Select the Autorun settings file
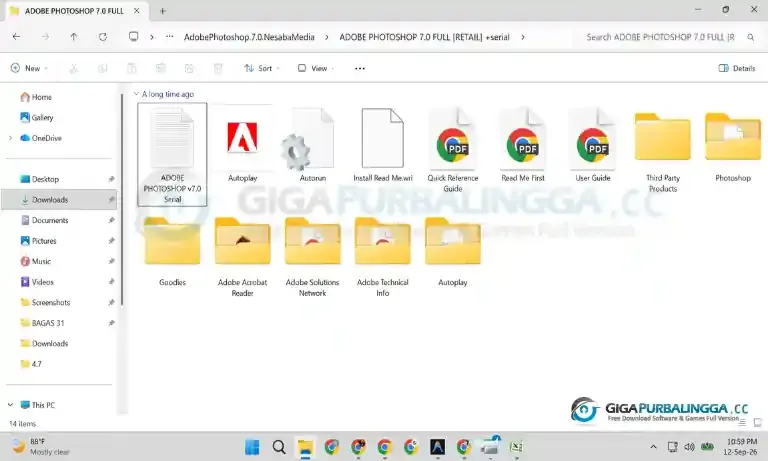The width and height of the screenshot is (768, 461). [312, 145]
